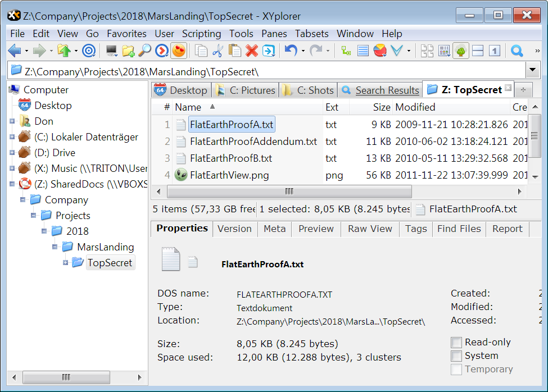Click the Cut scissors icon

pos(218,52)
